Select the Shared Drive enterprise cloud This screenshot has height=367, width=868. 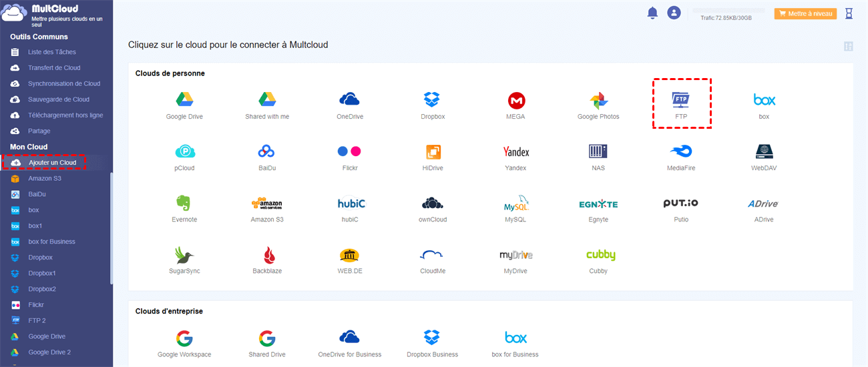click(x=267, y=344)
